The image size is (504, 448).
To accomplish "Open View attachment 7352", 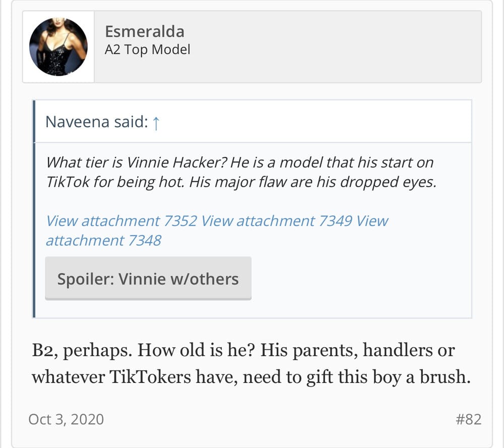I will point(121,221).
